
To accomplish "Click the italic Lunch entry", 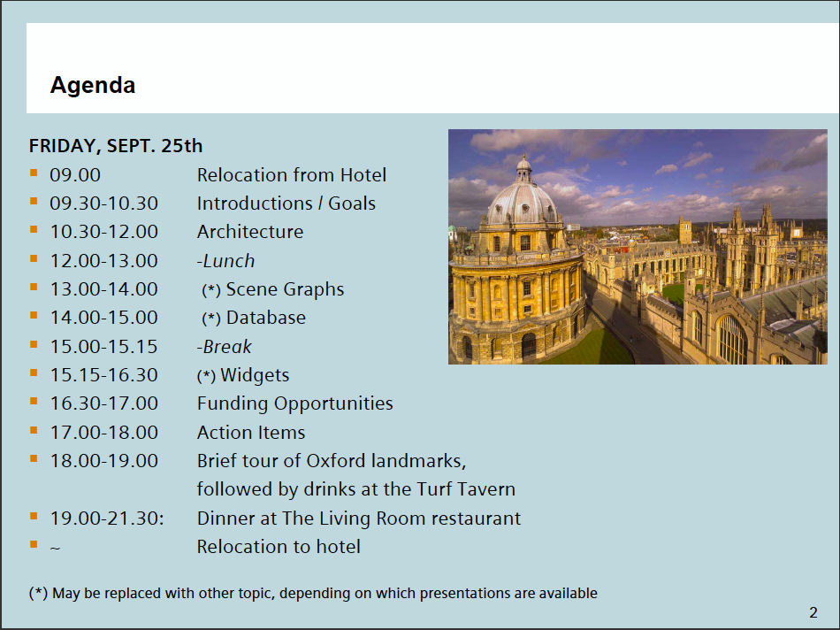I will [225, 261].
